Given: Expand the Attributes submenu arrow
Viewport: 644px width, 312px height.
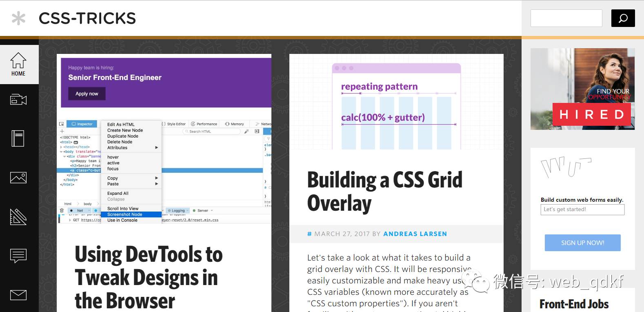Looking at the screenshot, I should pos(156,148).
